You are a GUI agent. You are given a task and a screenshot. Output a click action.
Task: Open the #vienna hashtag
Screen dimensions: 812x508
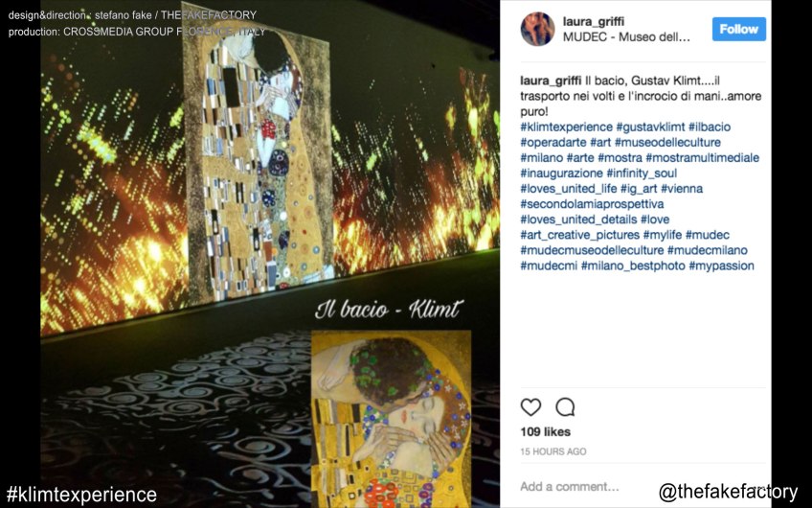(x=682, y=189)
